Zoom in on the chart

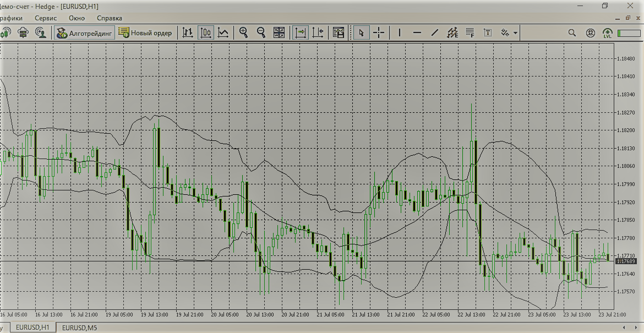pos(243,32)
